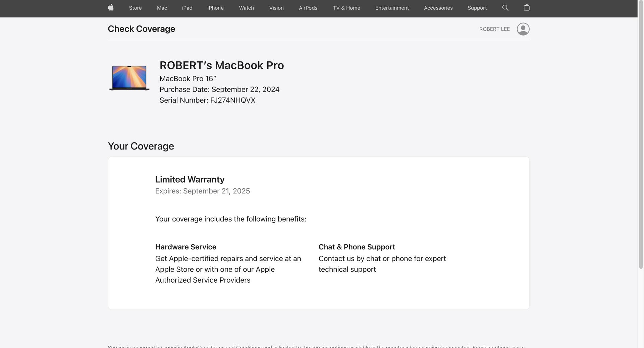Image resolution: width=644 pixels, height=348 pixels.
Task: Click 'Your coverage includes the following benefits' text
Action: (231, 219)
